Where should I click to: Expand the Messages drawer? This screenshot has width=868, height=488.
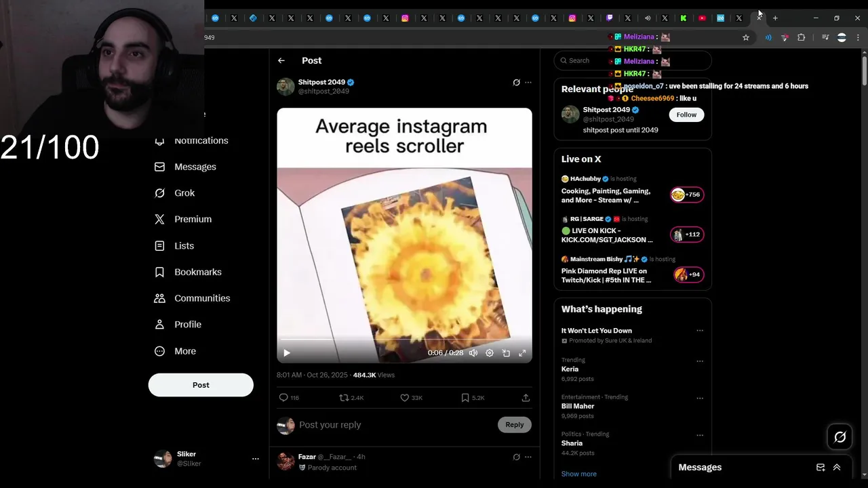pos(837,467)
